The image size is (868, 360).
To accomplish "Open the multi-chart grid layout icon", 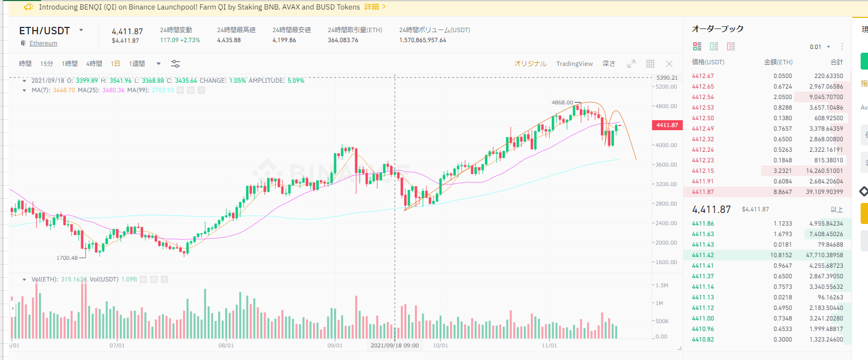I will (650, 64).
